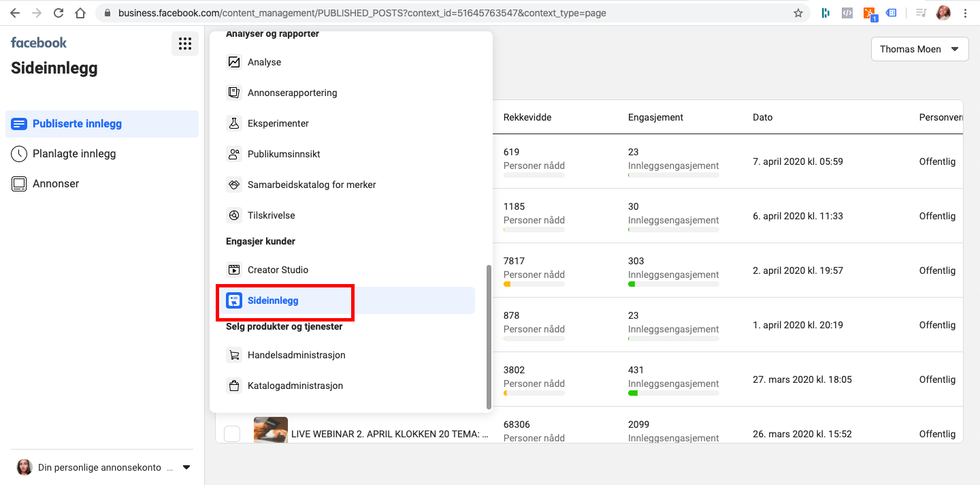This screenshot has height=485, width=980.
Task: Open the Thomas Moen account dropdown
Action: click(x=919, y=49)
